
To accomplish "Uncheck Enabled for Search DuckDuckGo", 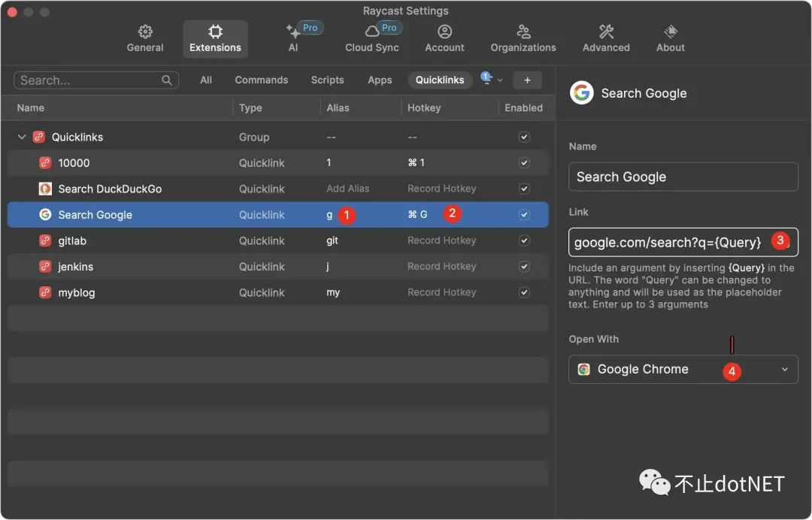I will pyautogui.click(x=524, y=189).
